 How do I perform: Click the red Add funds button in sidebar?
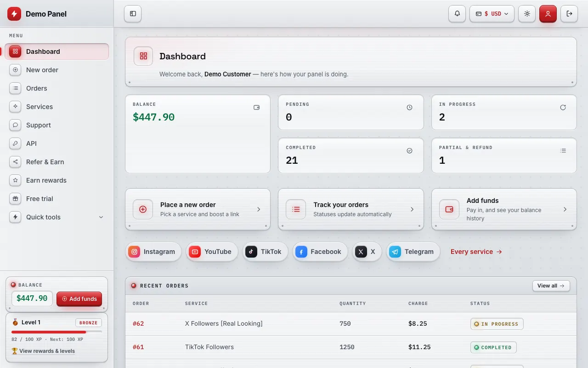tap(79, 299)
